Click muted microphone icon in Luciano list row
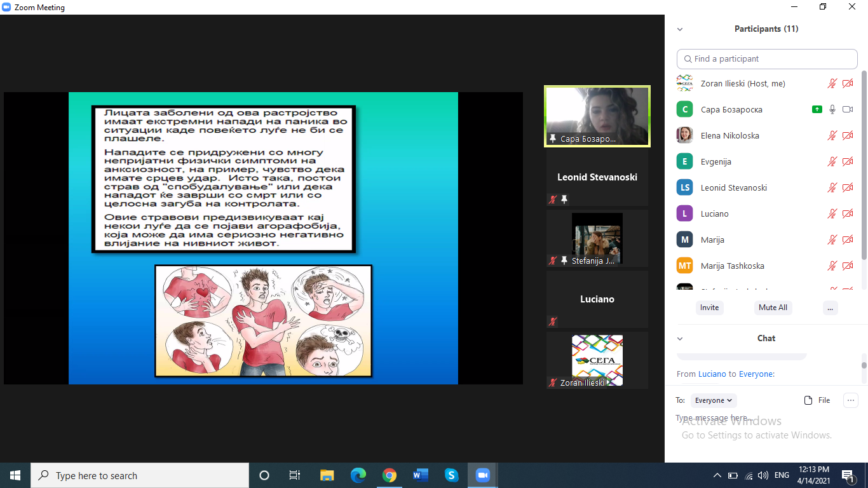The height and width of the screenshot is (488, 868). point(832,213)
